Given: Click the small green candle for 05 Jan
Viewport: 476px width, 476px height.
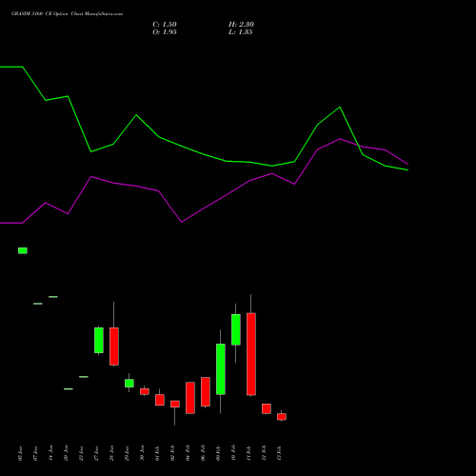Looking at the screenshot, I should tap(23, 250).
